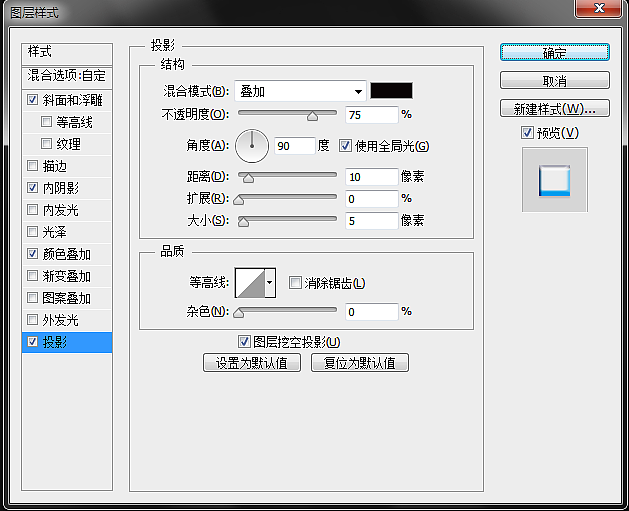This screenshot has height=511, width=629.
Task: Toggle 图层挖空投影 checkbox
Action: tap(244, 342)
